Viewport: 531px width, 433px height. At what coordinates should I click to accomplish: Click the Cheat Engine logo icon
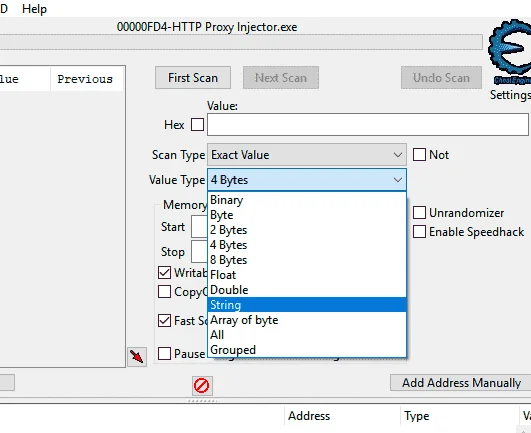510,51
